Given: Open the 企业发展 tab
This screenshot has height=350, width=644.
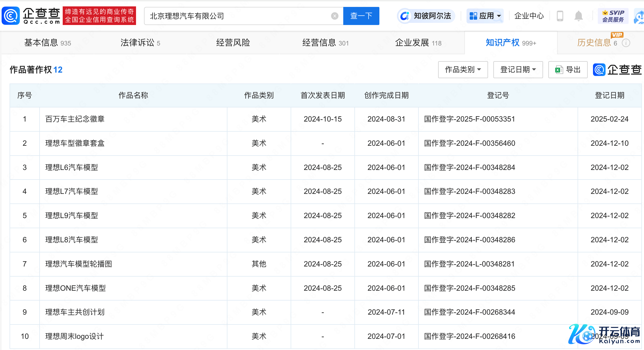Looking at the screenshot, I should pos(418,43).
